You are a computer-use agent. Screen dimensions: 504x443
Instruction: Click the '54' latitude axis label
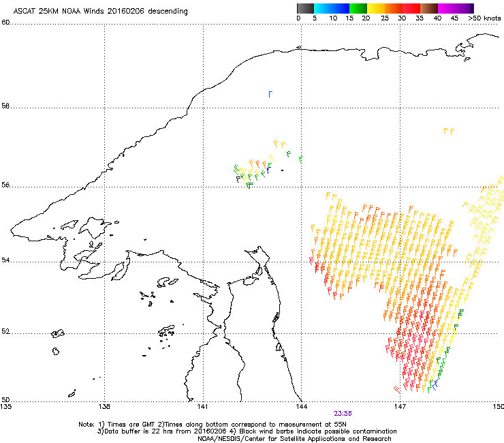click(x=5, y=260)
